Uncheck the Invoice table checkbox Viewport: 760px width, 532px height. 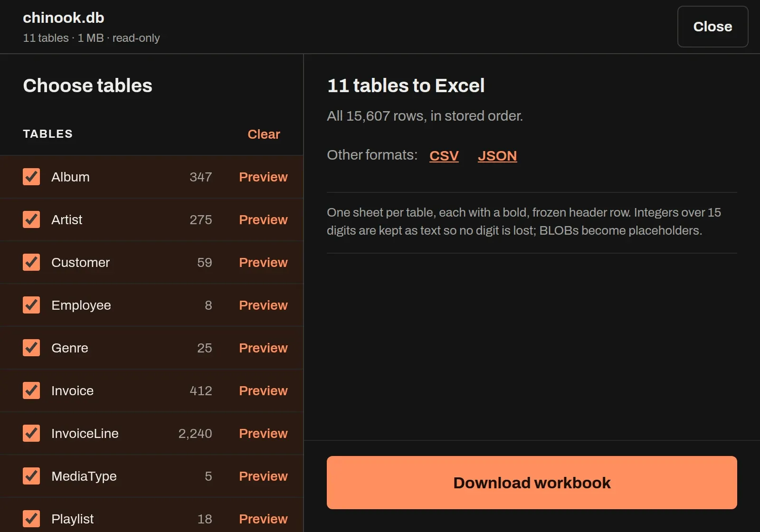click(x=31, y=390)
